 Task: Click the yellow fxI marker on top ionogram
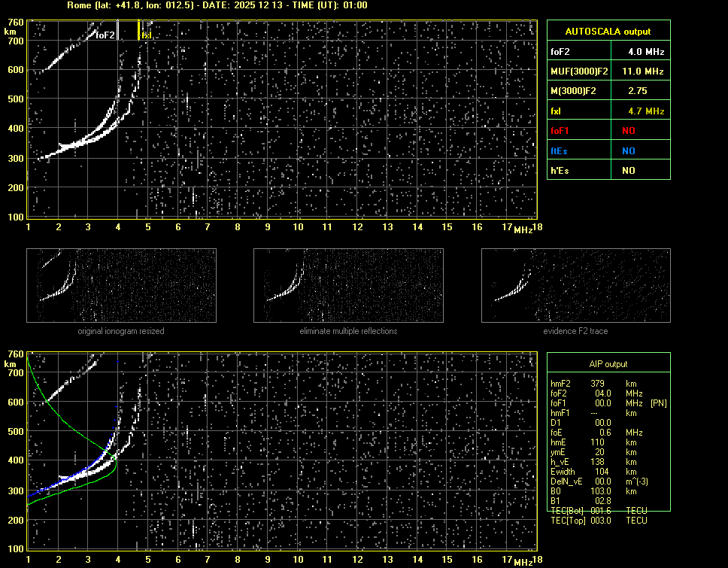pos(146,35)
